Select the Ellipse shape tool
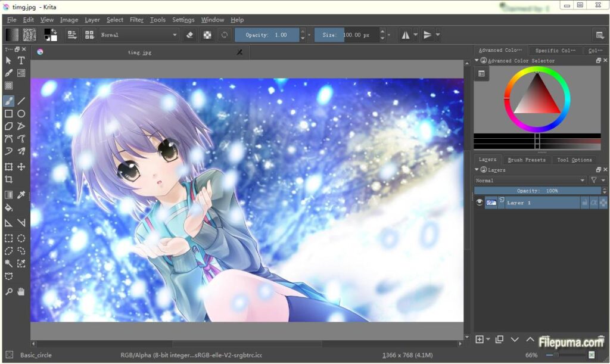610x364 pixels. tap(21, 113)
